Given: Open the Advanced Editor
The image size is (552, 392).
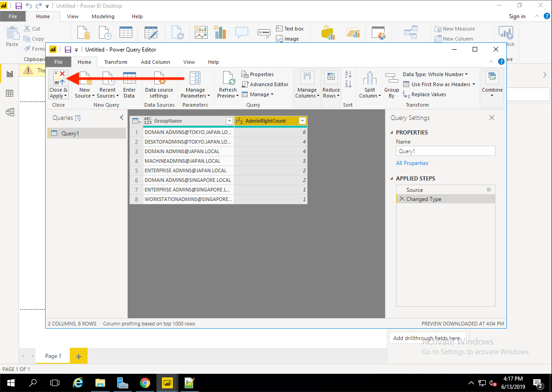Looking at the screenshot, I should coord(265,84).
